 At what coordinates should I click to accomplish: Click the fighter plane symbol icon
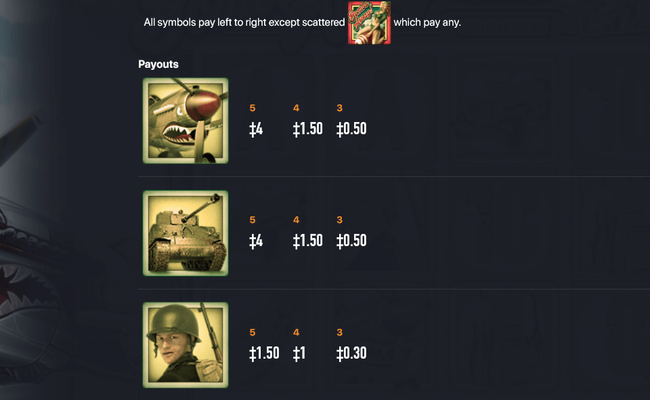185,121
